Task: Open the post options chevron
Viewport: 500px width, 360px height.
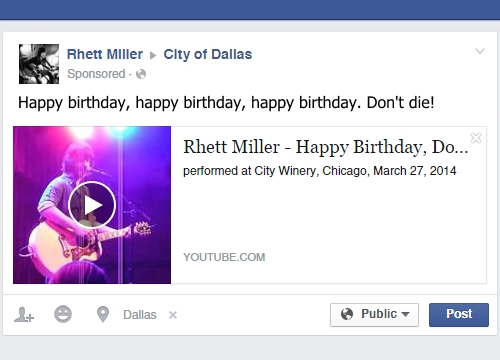Action: (480, 51)
